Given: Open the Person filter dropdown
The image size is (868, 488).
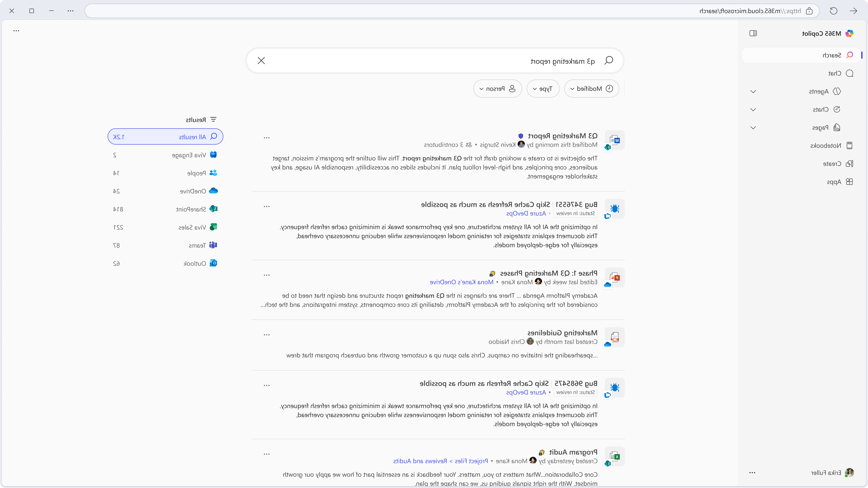Looking at the screenshot, I should click(x=497, y=89).
